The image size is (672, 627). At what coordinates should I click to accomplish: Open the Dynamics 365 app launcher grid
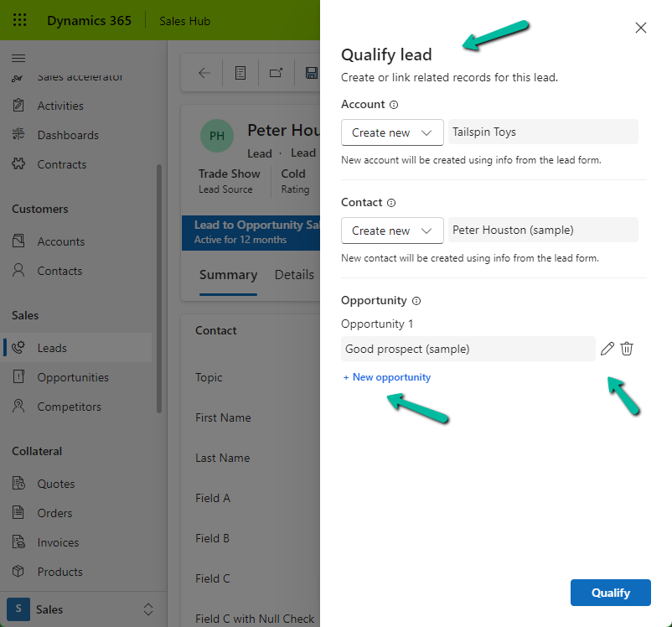pyautogui.click(x=20, y=20)
